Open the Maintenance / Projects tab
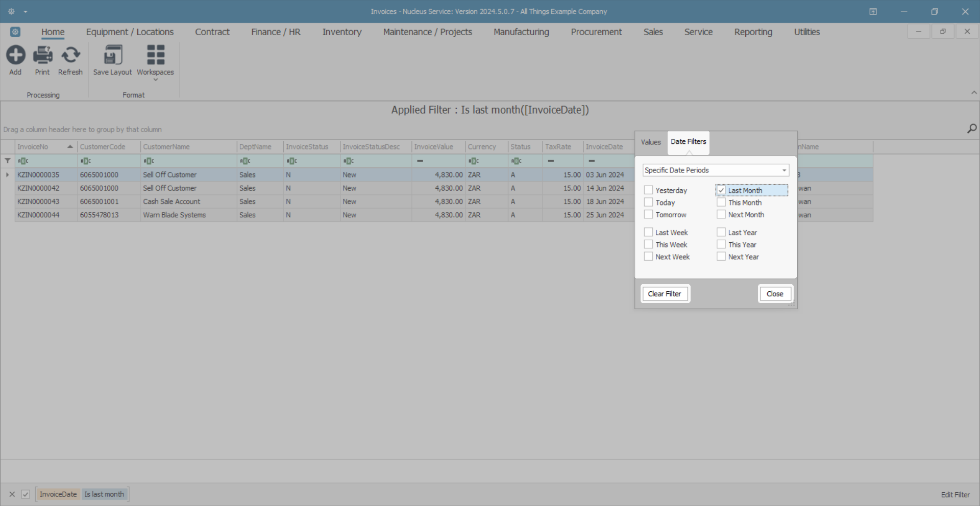Screen dimensions: 980x506 pos(428,32)
